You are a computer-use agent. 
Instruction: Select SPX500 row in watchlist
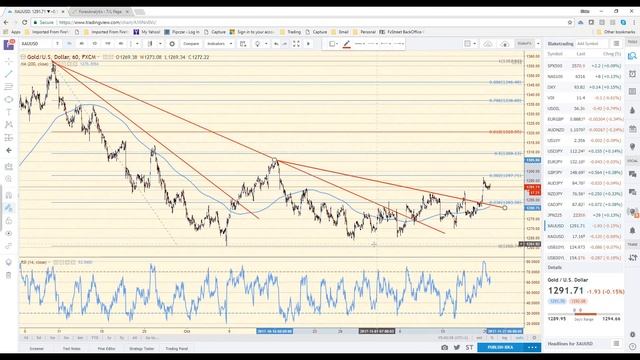pyautogui.click(x=584, y=66)
